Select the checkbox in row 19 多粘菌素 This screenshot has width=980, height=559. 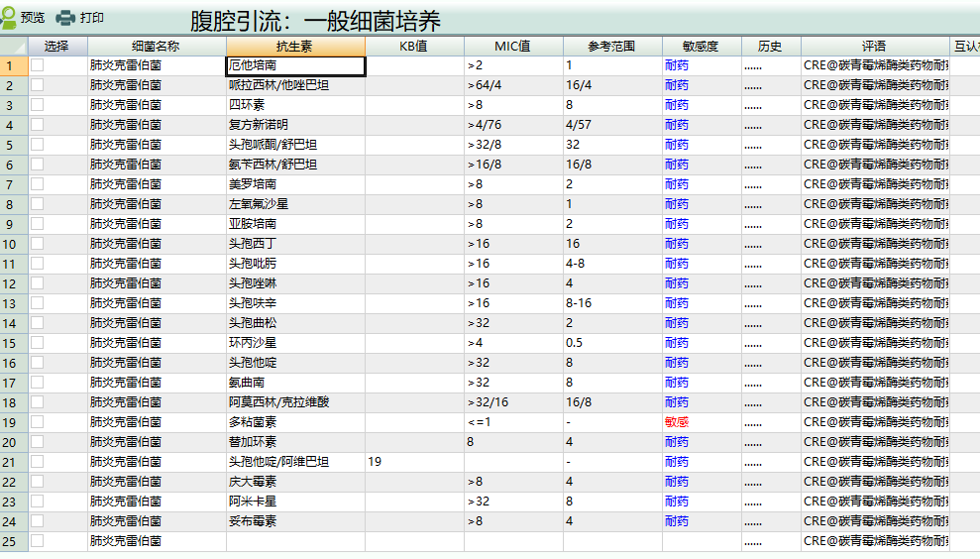coord(38,422)
